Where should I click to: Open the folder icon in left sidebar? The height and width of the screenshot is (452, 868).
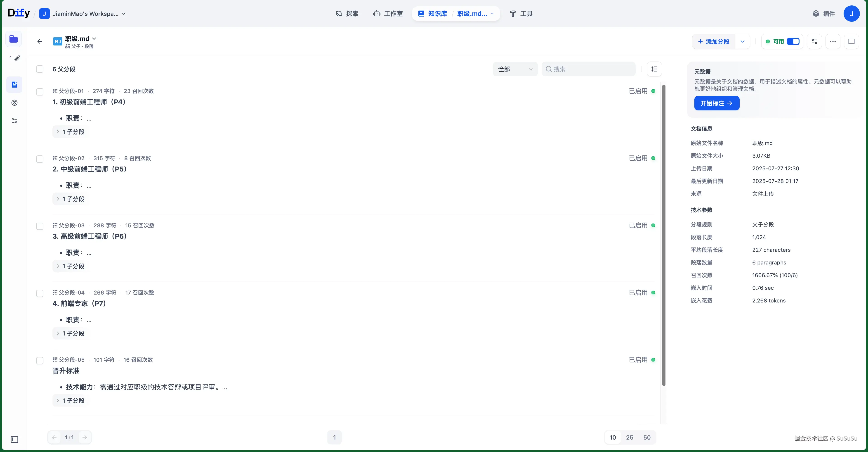click(x=14, y=39)
